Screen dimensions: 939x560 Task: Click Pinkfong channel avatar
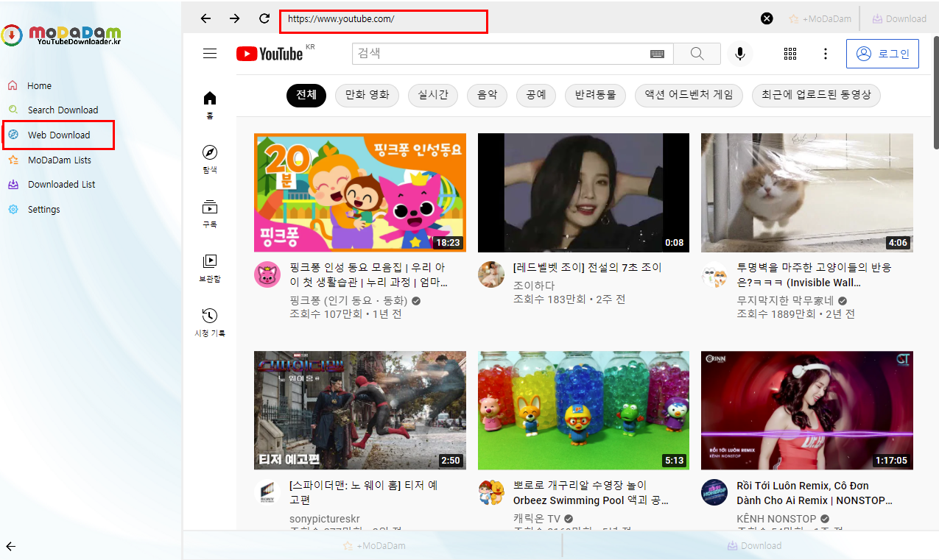[x=267, y=274]
